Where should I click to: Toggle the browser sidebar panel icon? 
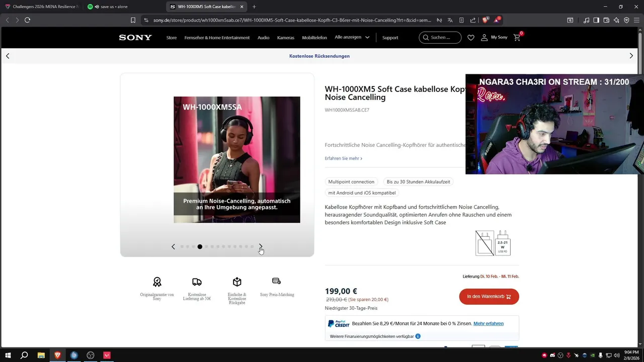596,20
